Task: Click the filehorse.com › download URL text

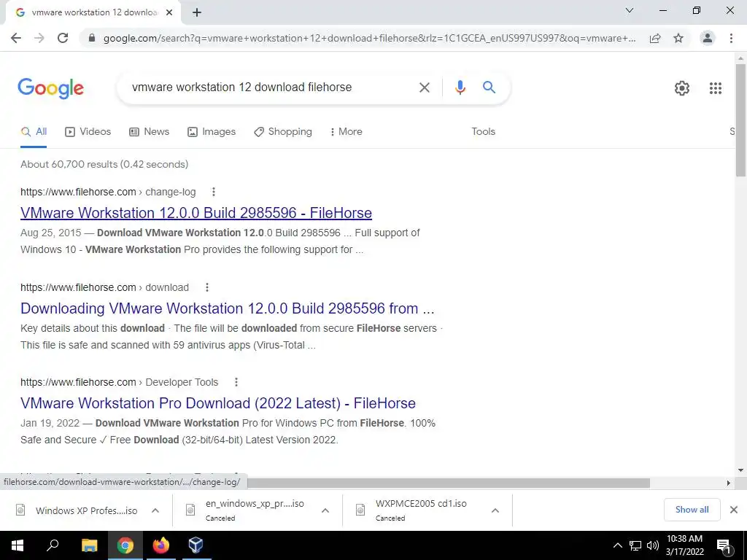Action: (104, 287)
